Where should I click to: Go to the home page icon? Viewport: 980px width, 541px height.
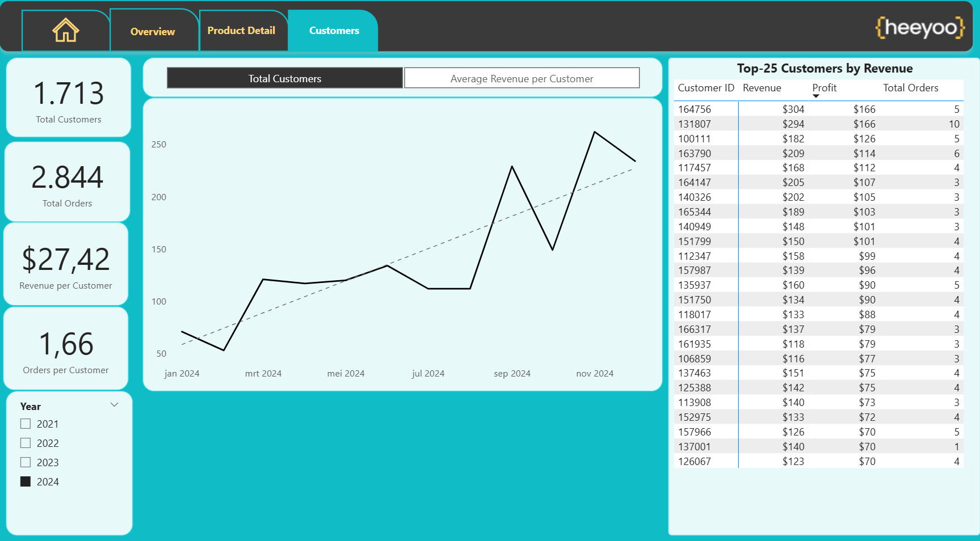[66, 30]
